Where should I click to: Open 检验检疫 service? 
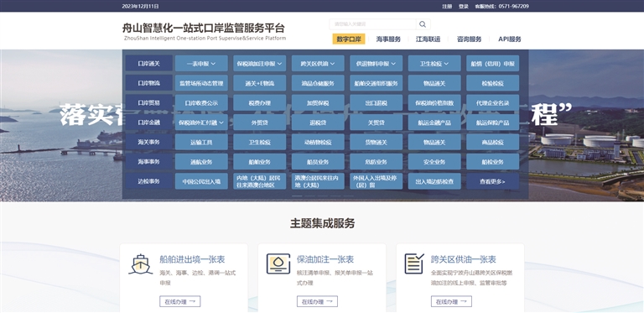tap(492, 83)
